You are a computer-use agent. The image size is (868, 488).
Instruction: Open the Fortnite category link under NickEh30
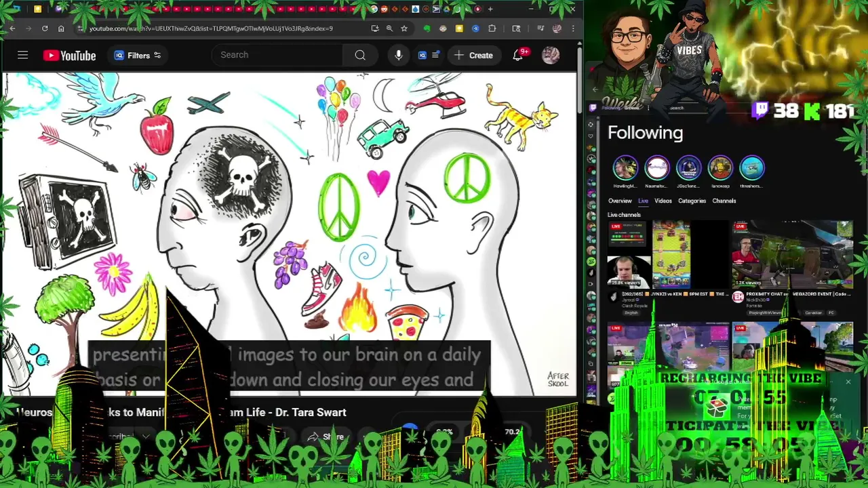click(x=754, y=306)
